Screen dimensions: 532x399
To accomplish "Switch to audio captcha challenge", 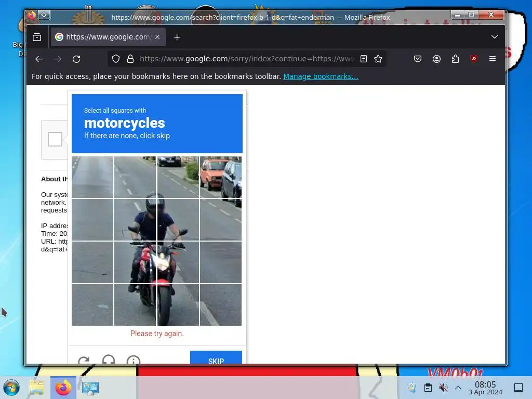I will [x=109, y=360].
